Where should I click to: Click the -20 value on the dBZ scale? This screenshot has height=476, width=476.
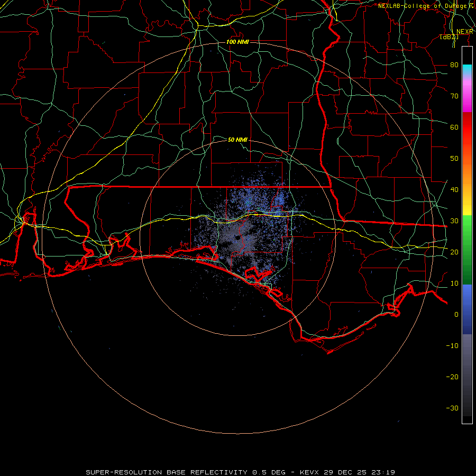[452, 377]
